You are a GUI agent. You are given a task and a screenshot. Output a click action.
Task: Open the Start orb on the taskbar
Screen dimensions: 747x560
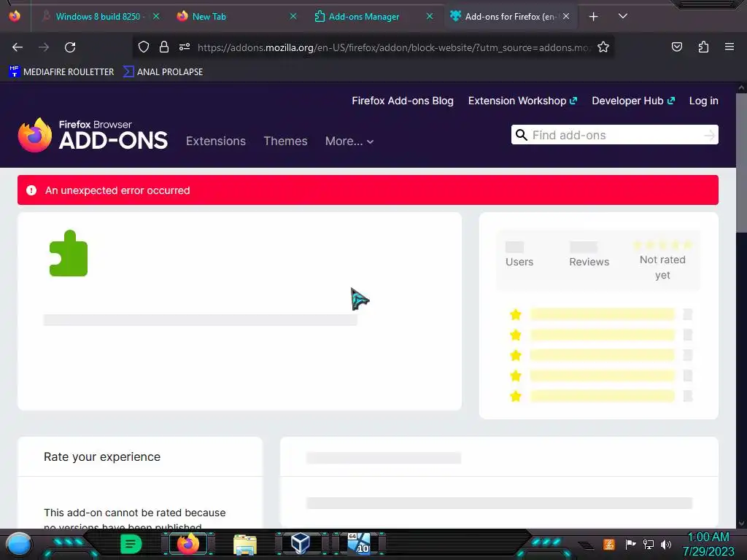pyautogui.click(x=19, y=544)
